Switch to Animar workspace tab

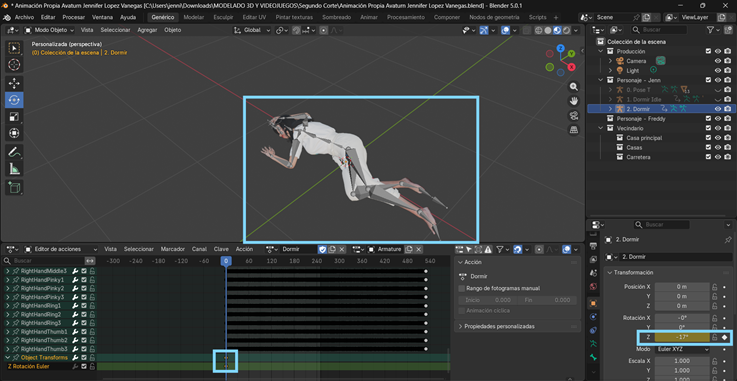tap(369, 17)
